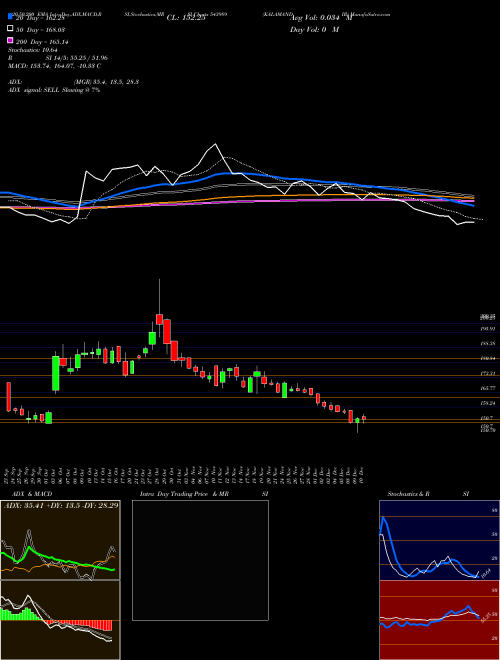Click the empty Intra Day Trading Price panel
Image resolution: width=500 pixels, height=660 pixels.
point(200,560)
